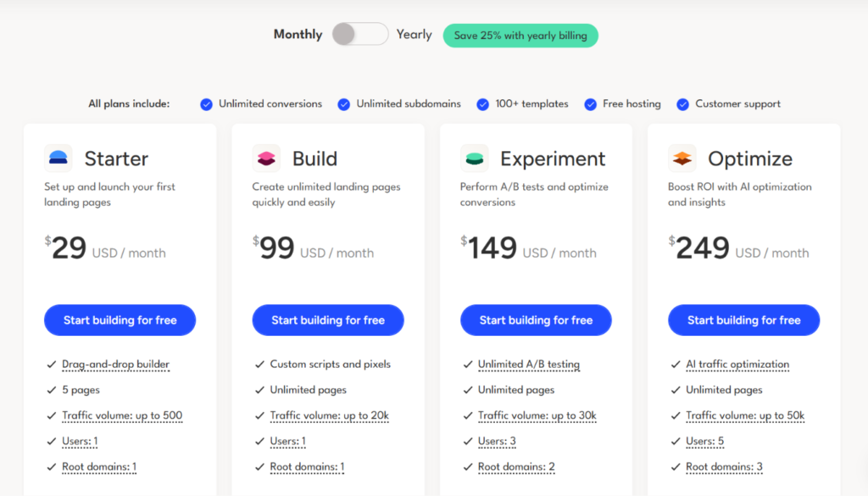Toggle the Monthly/Yearly billing switch
Viewport: 868px width, 496px height.
359,34
